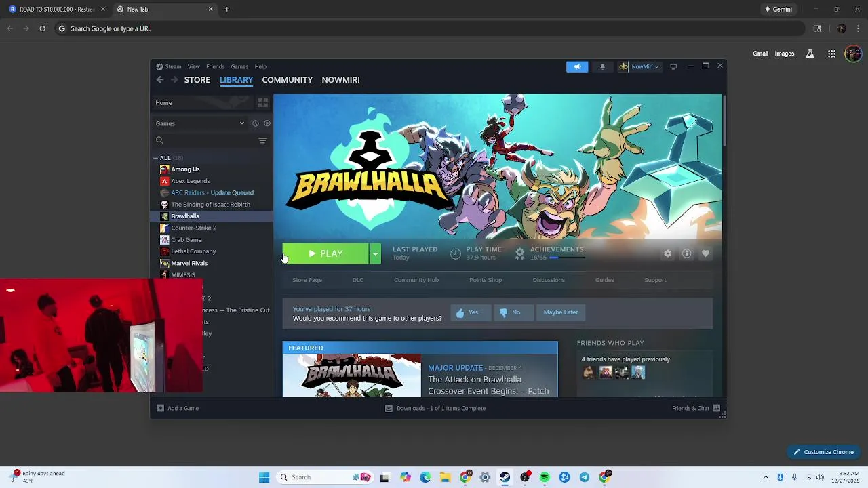Switch to the COMMUNITY tab
This screenshot has width=868, height=488.
(288, 80)
